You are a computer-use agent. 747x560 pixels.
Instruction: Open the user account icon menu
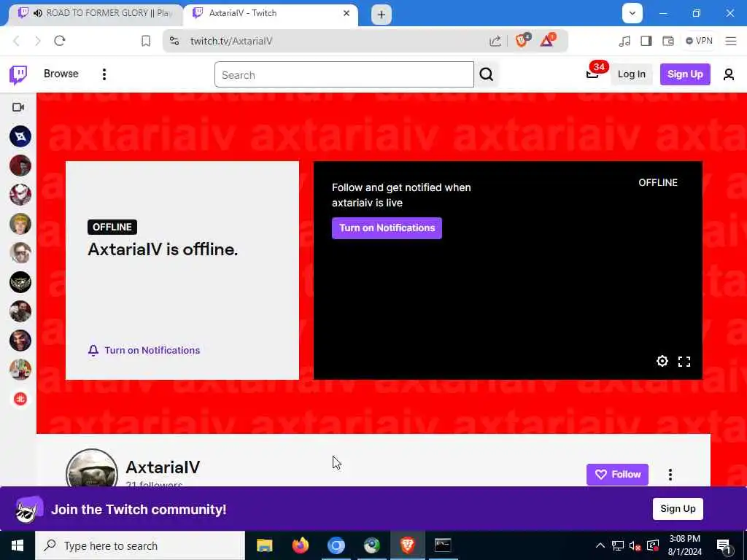pyautogui.click(x=729, y=74)
